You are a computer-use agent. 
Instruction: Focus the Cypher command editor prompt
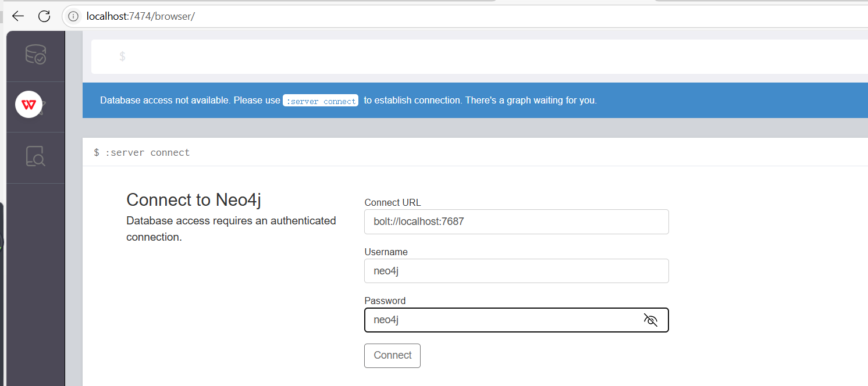[479, 56]
